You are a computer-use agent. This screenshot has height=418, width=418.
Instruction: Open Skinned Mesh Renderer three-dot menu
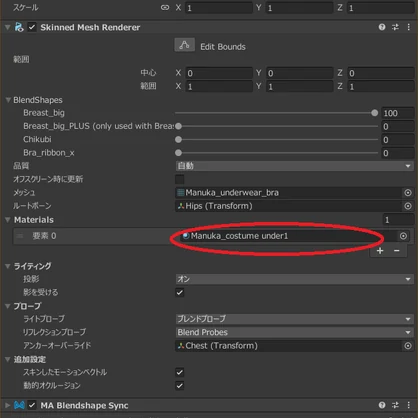409,27
